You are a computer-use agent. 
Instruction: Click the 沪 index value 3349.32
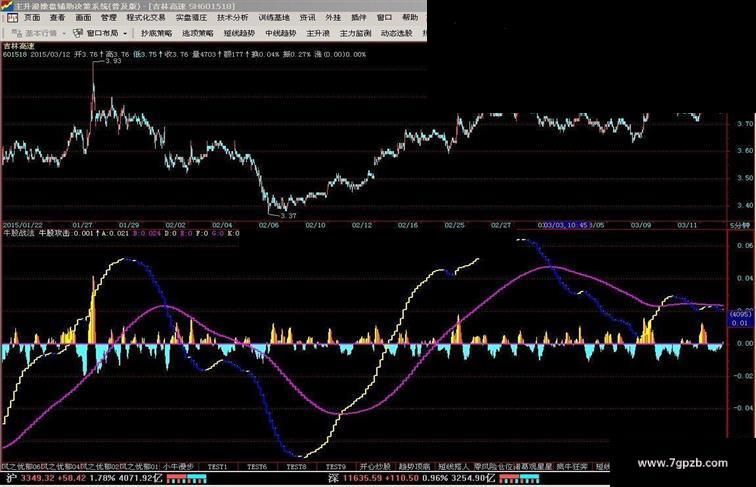37,478
